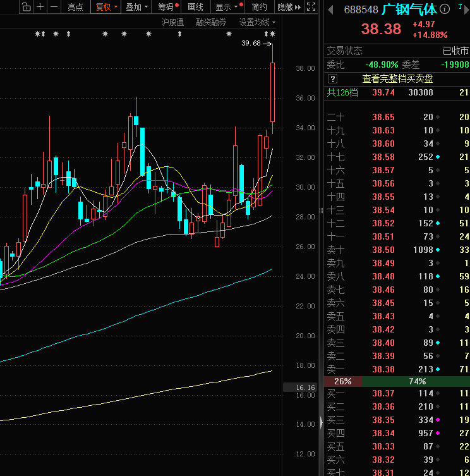Click 交易状态 row
Viewport: 470px width, 476px height.
pyautogui.click(x=397, y=51)
